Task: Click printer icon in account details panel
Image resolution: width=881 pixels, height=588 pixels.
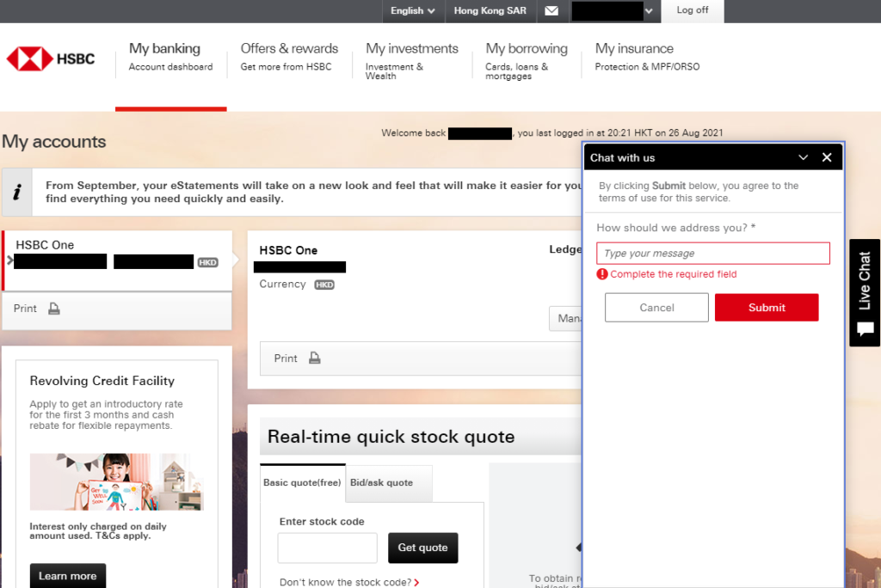Action: tap(315, 358)
